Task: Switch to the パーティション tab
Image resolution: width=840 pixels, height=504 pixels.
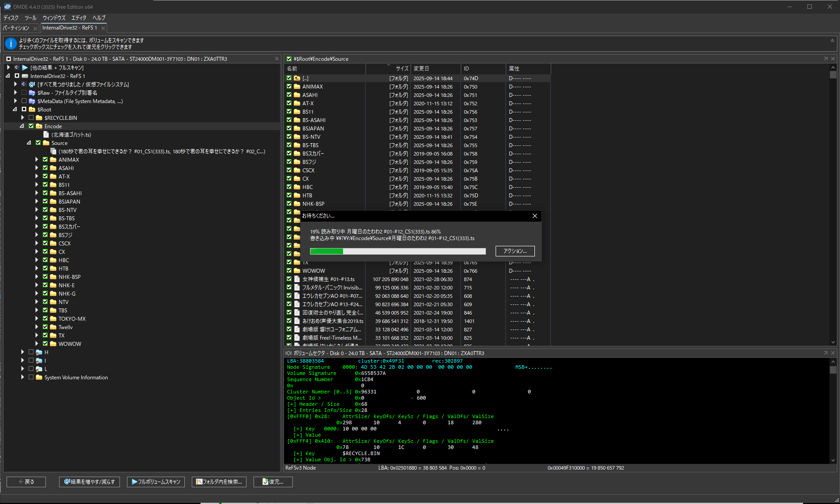Action: tap(16, 28)
